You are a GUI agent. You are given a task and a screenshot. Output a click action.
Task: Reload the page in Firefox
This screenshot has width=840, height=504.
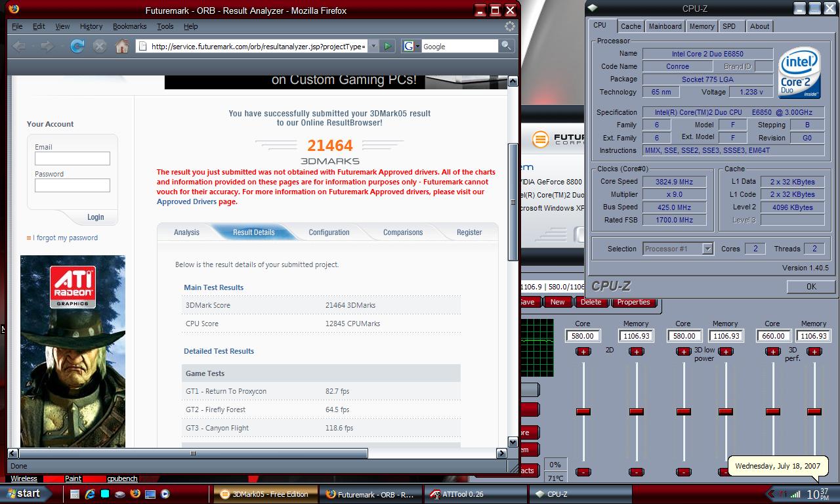77,46
